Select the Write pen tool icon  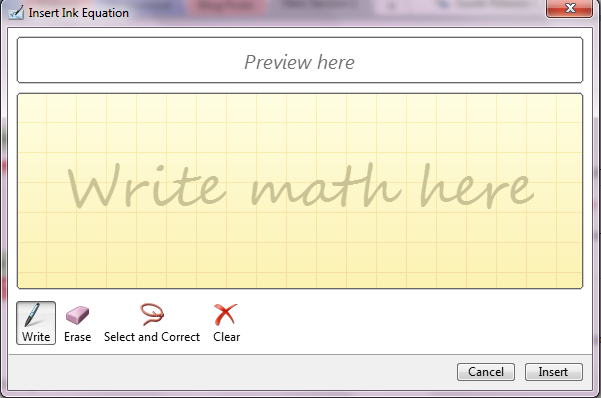click(x=32, y=315)
